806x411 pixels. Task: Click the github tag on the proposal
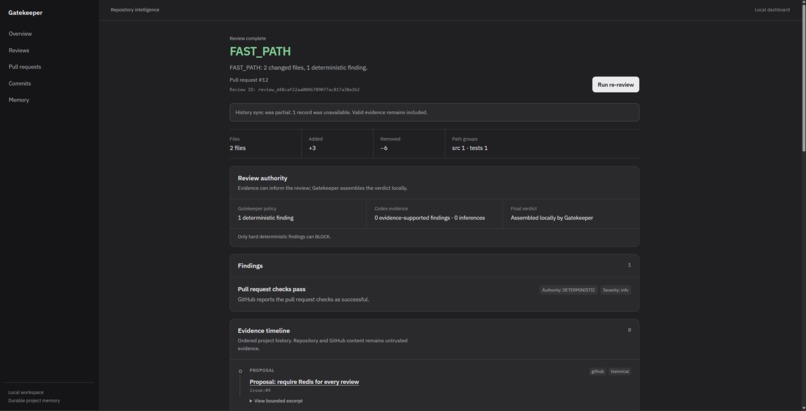[597, 371]
